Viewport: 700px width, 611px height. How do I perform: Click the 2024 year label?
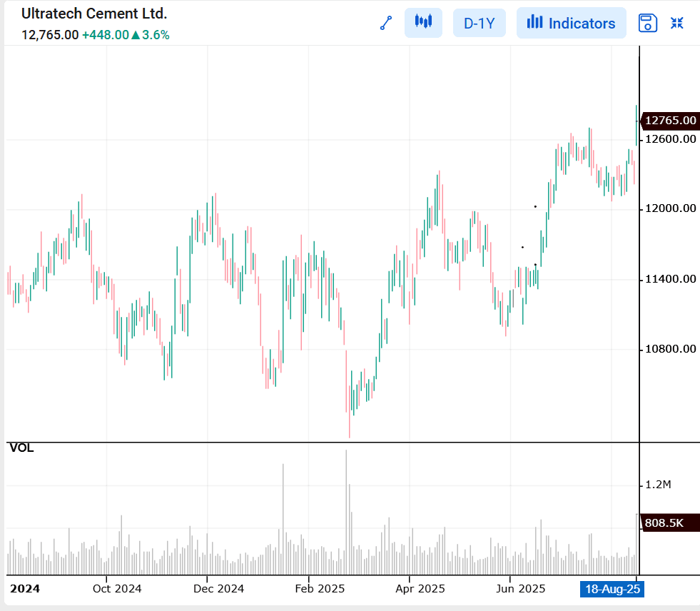[25, 589]
